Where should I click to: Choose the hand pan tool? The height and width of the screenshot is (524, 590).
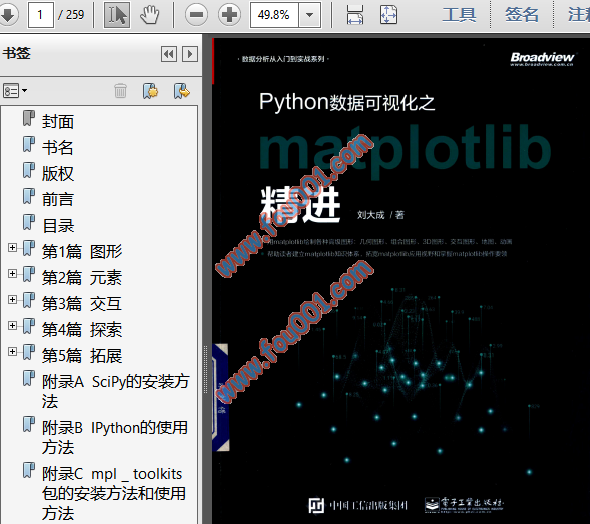150,15
